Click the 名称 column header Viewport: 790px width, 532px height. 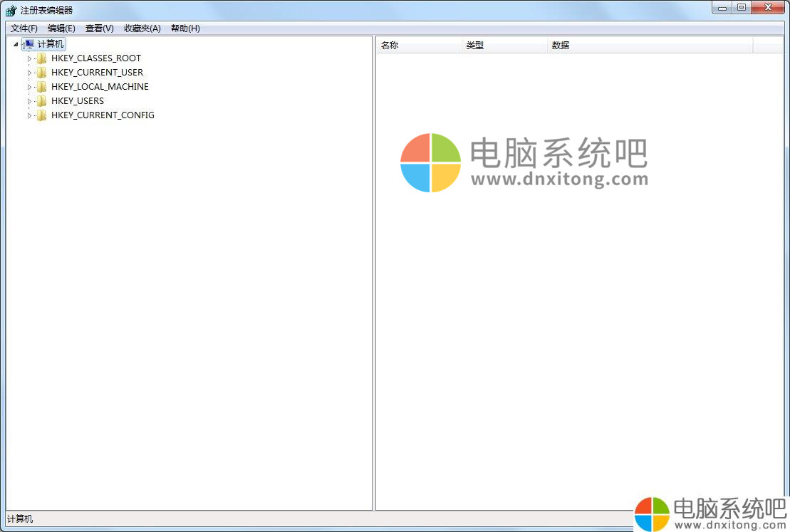coord(419,46)
